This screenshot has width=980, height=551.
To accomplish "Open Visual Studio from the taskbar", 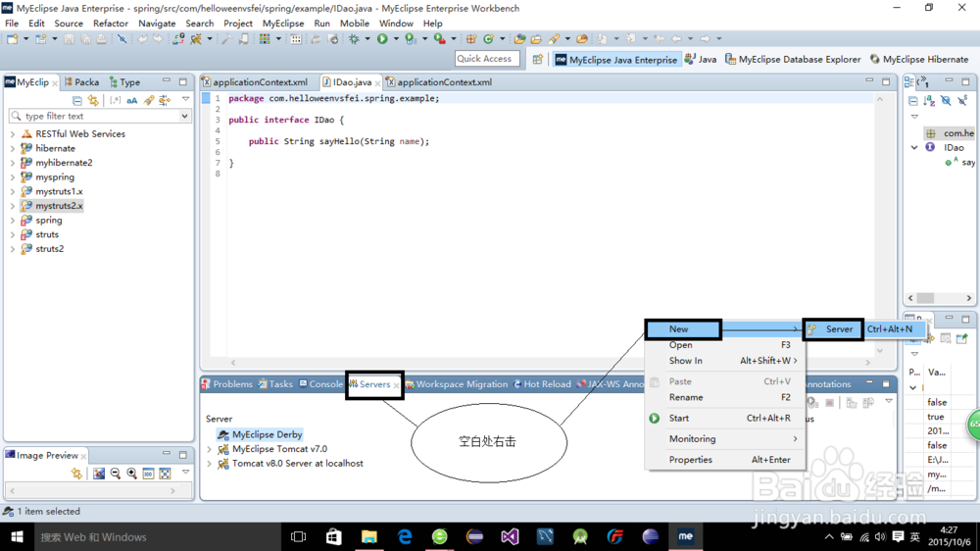I will click(510, 536).
